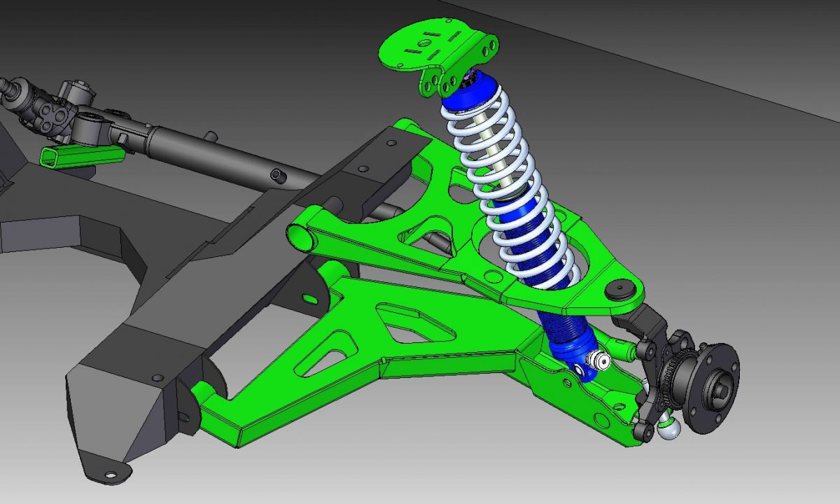The image size is (840, 504).
Task: Click the small green rectangular tube bracket
Action: 80,155
